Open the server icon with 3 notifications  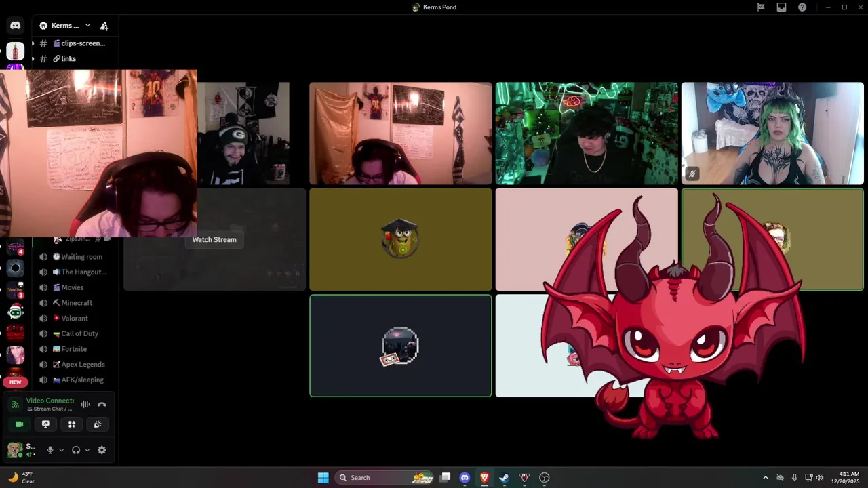coord(15,290)
